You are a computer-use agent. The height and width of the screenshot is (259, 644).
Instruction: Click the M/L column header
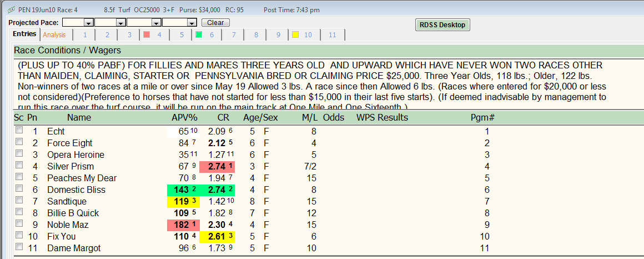310,118
